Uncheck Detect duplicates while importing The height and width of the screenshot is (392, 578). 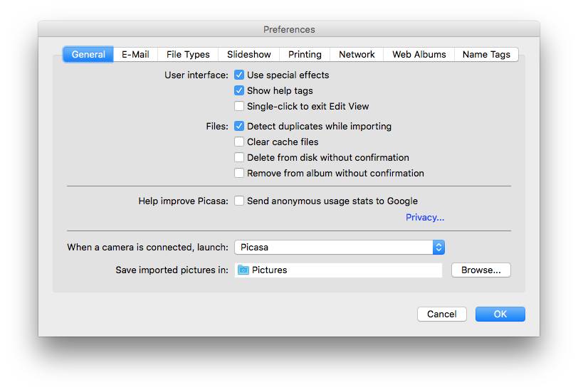(x=239, y=126)
